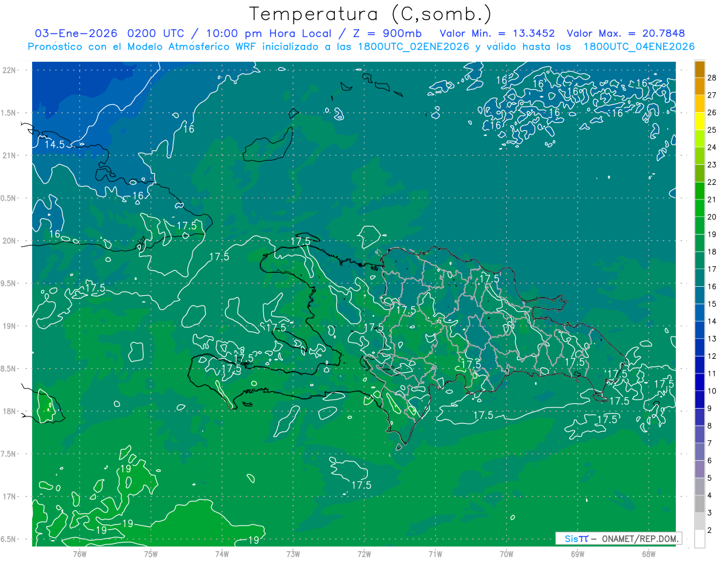This screenshot has width=728, height=562.
Task: Click the '74W' longitude axis label
Action: click(221, 554)
